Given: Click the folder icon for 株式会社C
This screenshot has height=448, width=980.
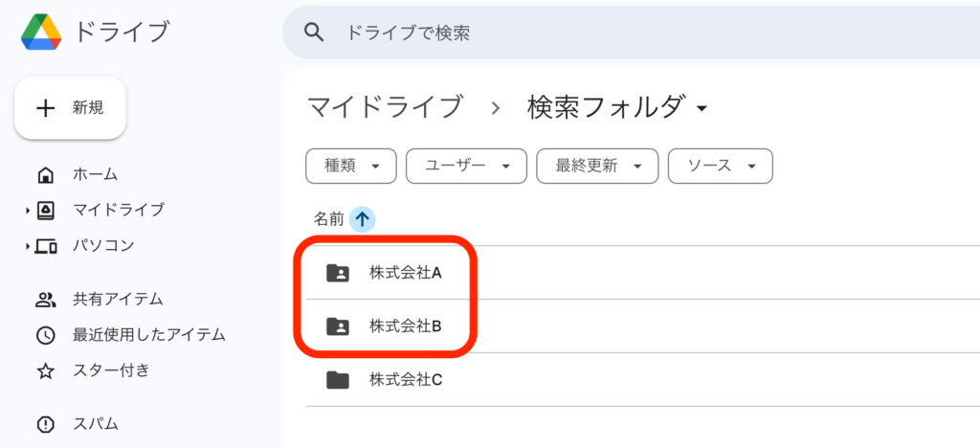Looking at the screenshot, I should (x=337, y=380).
